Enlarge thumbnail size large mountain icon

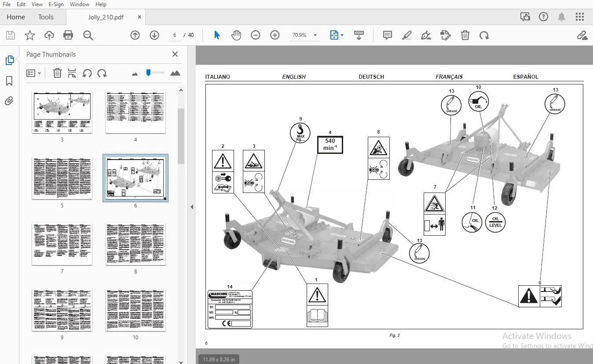pos(175,73)
